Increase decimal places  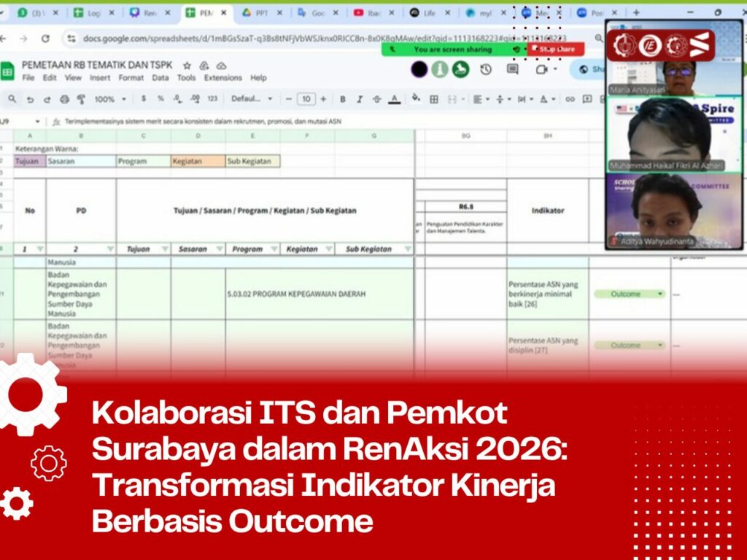pyautogui.click(x=195, y=99)
